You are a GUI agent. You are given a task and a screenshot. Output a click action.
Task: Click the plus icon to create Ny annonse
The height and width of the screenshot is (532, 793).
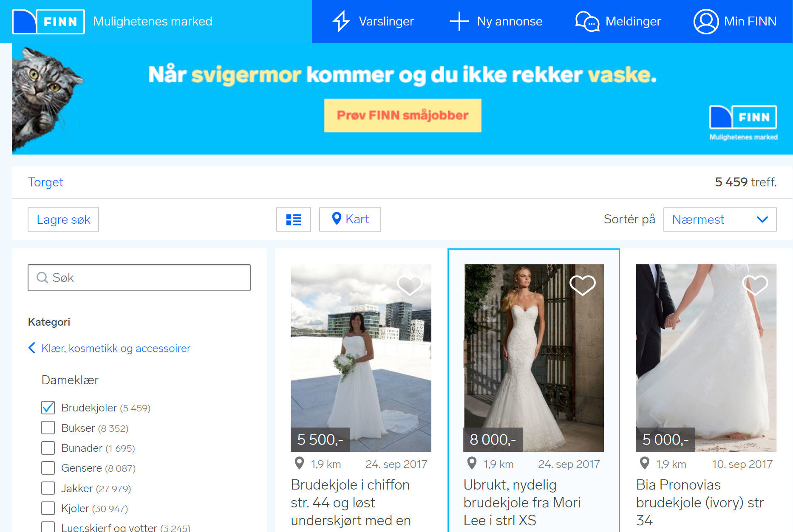(460, 21)
